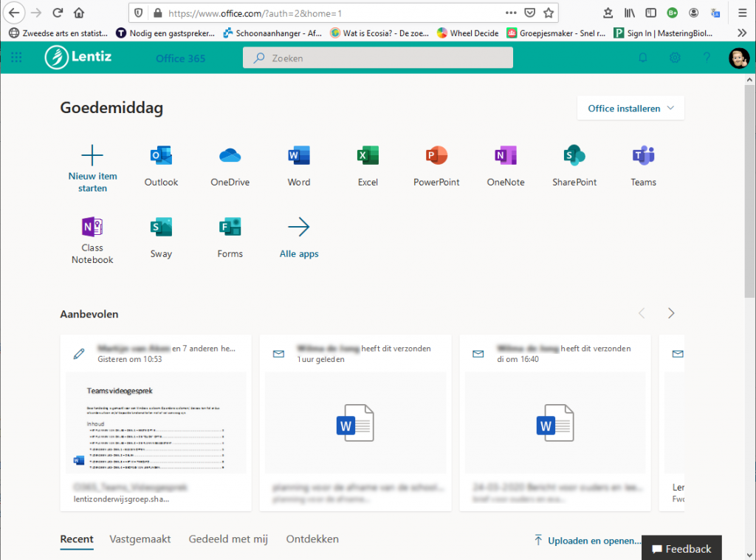The image size is (756, 560).
Task: Launch Microsoft Teams
Action: [x=643, y=166]
